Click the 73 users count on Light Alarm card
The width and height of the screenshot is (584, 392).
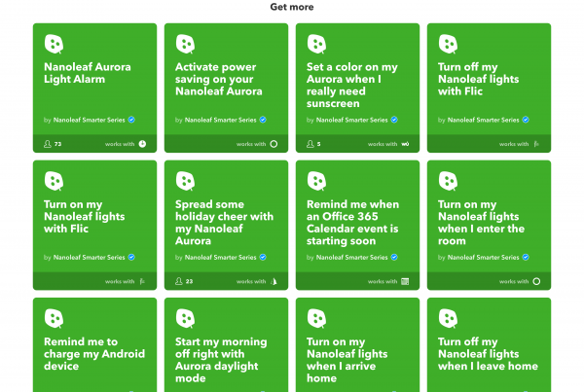coord(57,144)
